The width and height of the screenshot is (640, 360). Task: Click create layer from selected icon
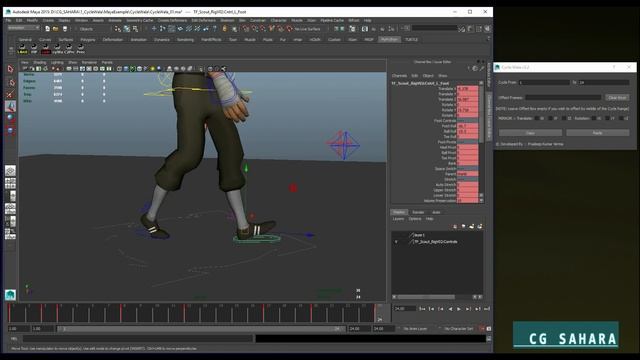[x=480, y=226]
